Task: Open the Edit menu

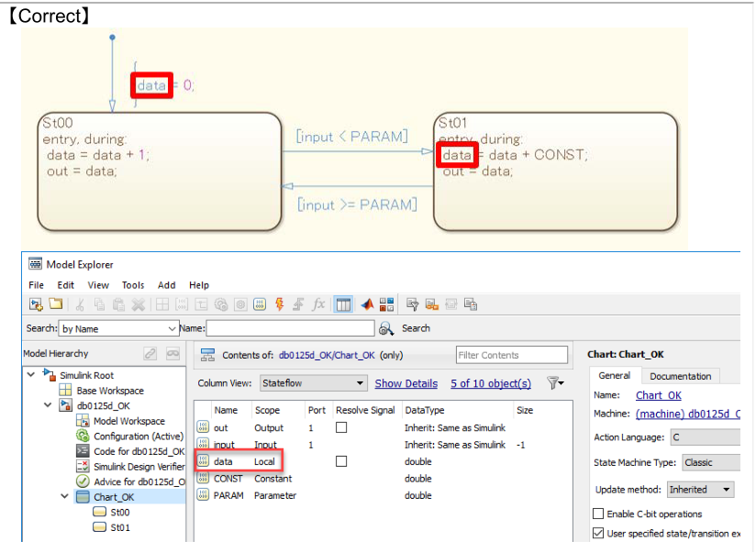Action: point(65,285)
